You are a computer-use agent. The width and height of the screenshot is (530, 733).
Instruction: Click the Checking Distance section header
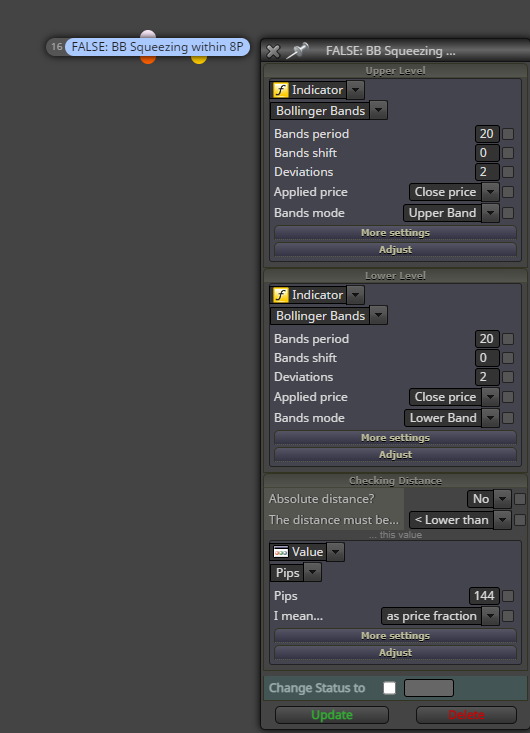coord(395,481)
